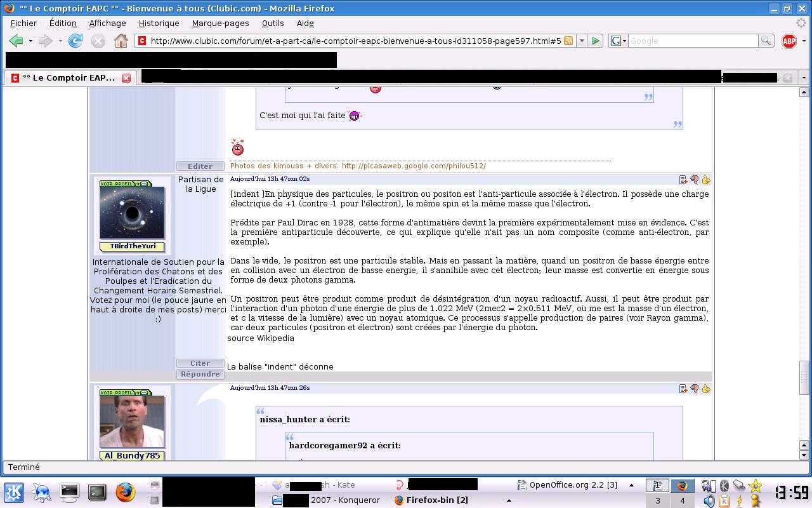Click the green back arrow
Screen dimensions: 812x508
pos(16,41)
